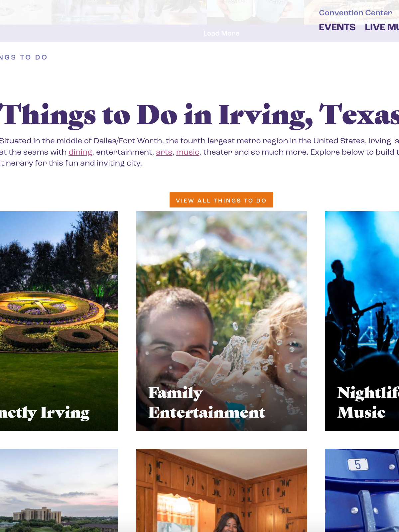This screenshot has height=532, width=399.
Task: Click the Load More button
Action: click(221, 33)
